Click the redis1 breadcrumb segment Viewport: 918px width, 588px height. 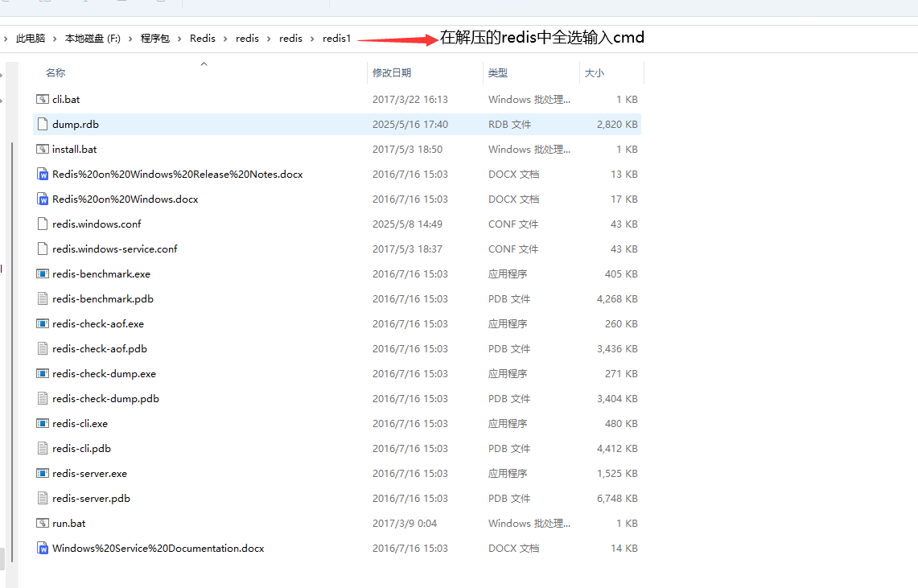click(x=336, y=38)
